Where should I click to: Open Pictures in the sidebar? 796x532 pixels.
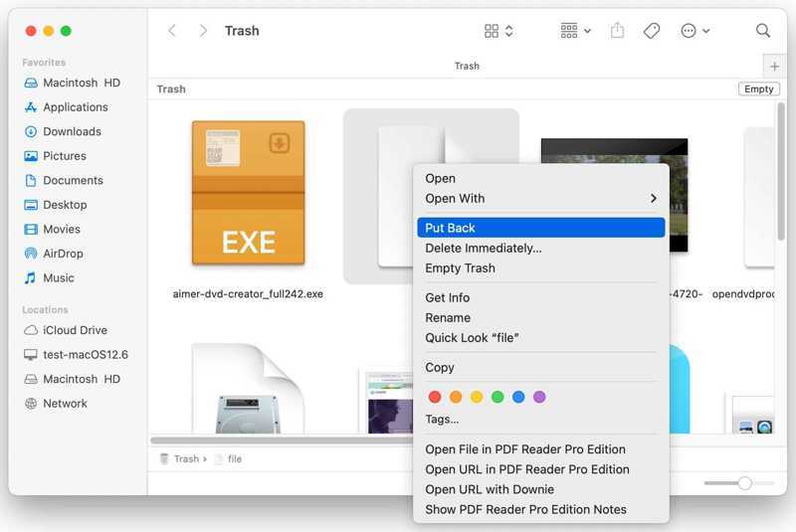point(55,156)
